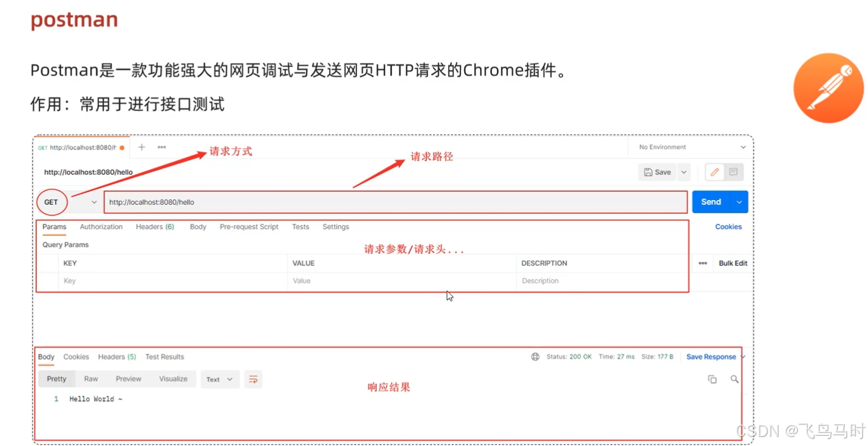Open the comments icon beside edit
Viewport: 868px width, 446px height.
tap(733, 172)
